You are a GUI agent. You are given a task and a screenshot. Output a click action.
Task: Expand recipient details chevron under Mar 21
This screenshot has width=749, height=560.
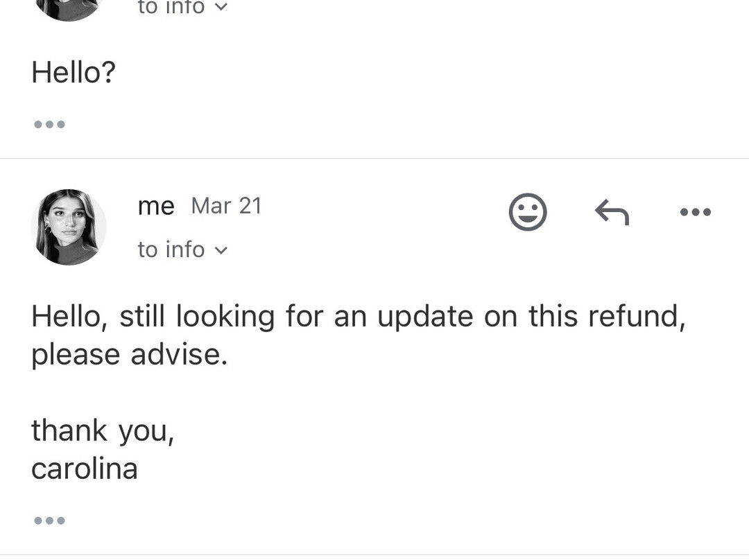(x=221, y=250)
